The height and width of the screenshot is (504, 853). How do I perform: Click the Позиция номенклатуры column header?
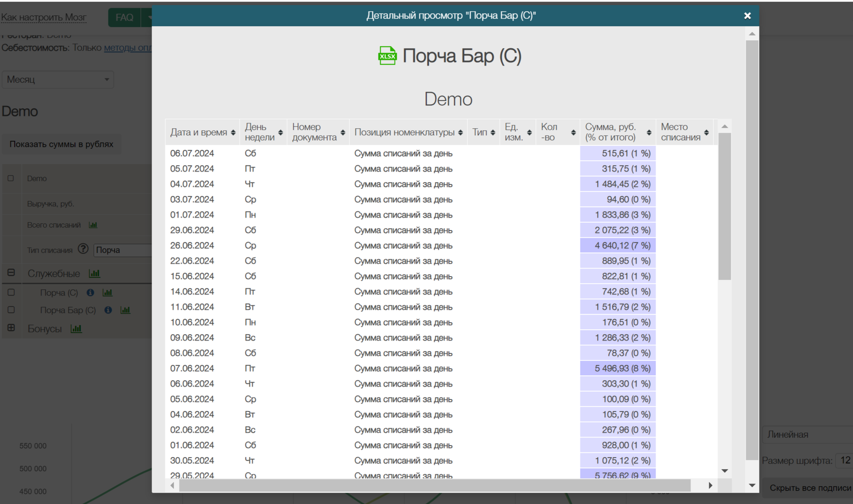pos(404,132)
